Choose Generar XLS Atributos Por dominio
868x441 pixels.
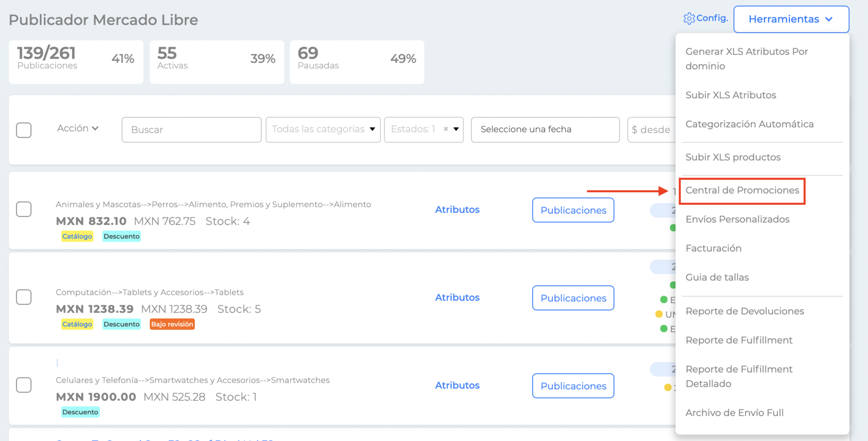click(746, 59)
